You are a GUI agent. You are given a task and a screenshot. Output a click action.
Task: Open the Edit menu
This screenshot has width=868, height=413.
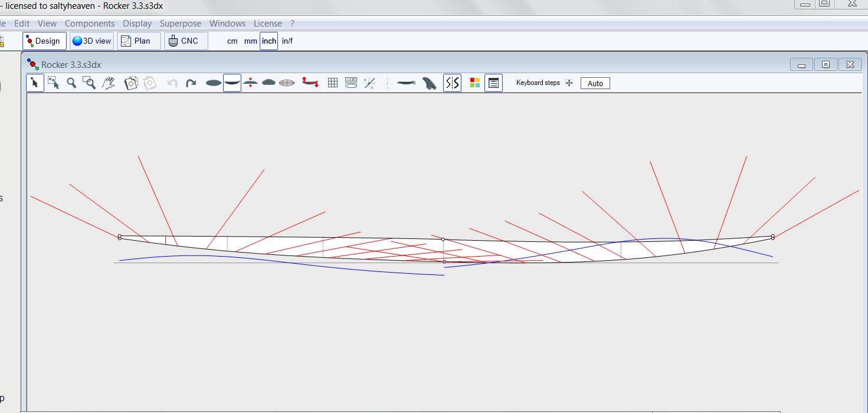(x=22, y=24)
